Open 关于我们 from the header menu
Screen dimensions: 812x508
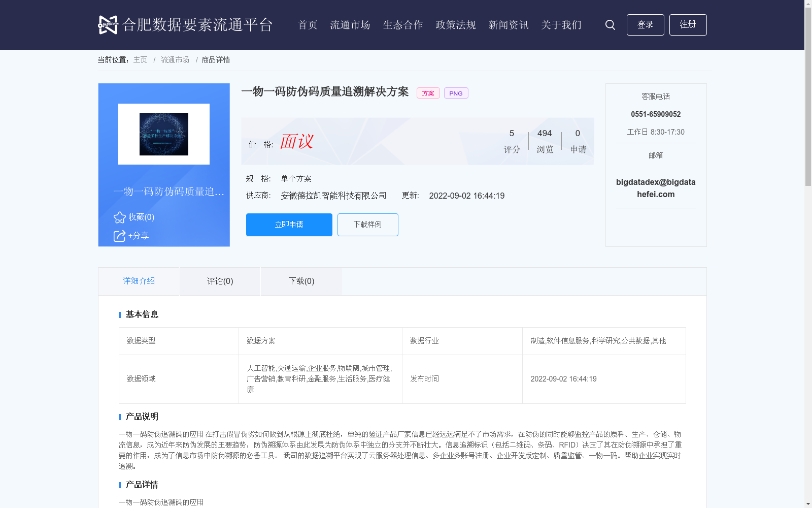pyautogui.click(x=561, y=25)
